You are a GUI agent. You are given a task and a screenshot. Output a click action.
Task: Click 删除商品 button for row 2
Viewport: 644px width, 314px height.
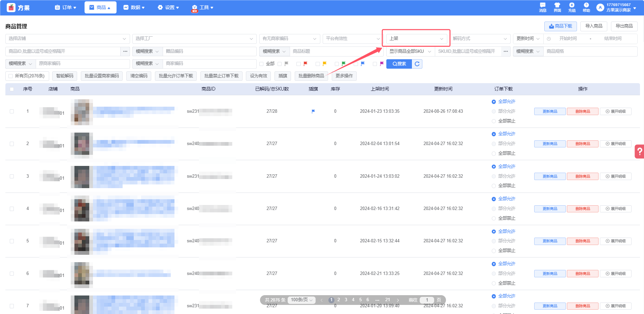[x=582, y=144]
